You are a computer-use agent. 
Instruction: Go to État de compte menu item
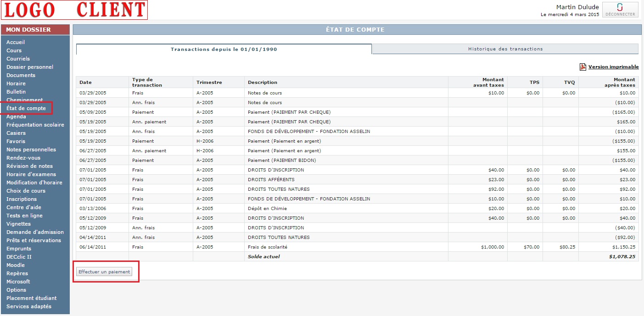point(26,108)
